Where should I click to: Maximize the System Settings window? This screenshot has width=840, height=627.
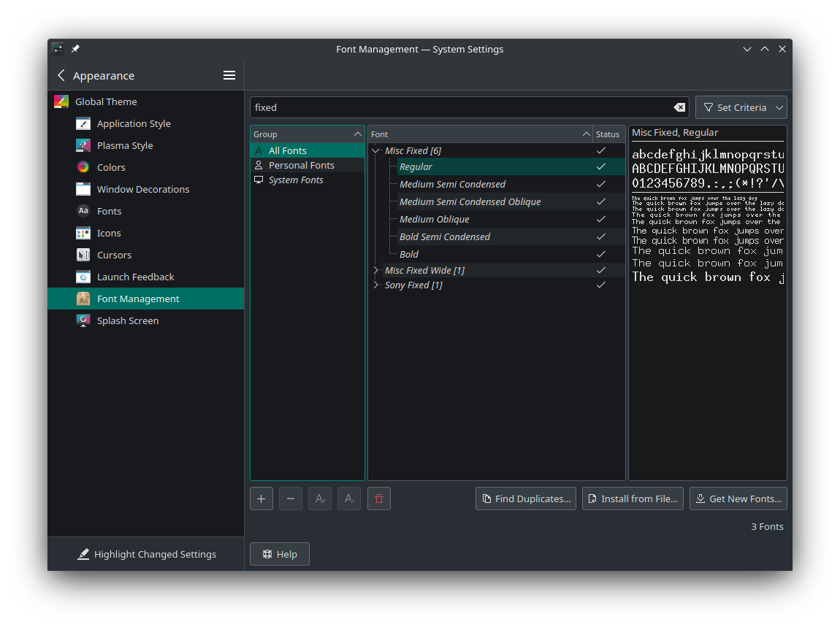[x=765, y=49]
